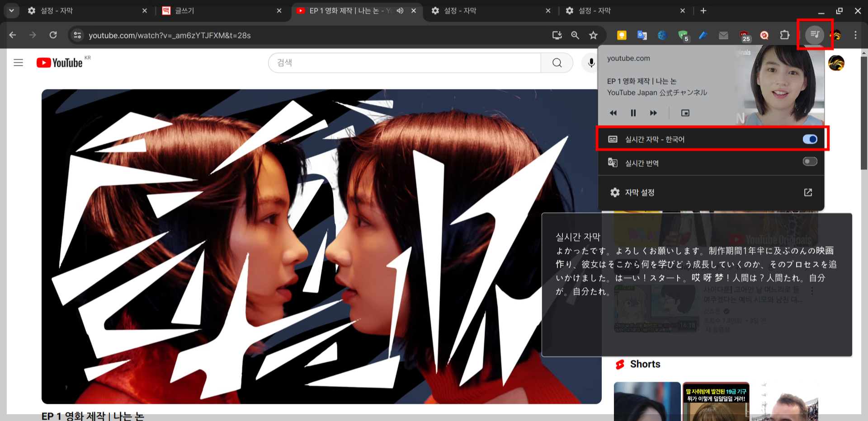Click the blue pen extension icon
The image size is (868, 421).
(703, 35)
